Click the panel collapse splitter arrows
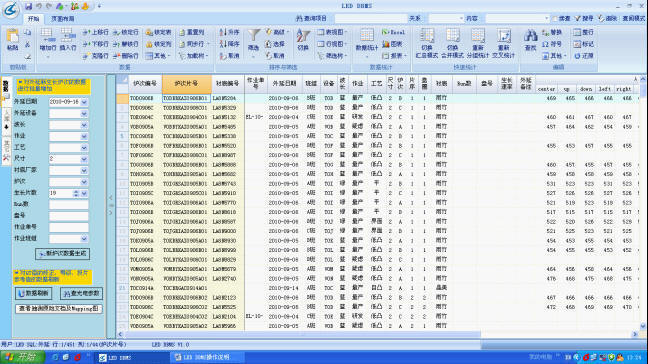Image resolution: width=648 pixels, height=364 pixels. pos(110,205)
